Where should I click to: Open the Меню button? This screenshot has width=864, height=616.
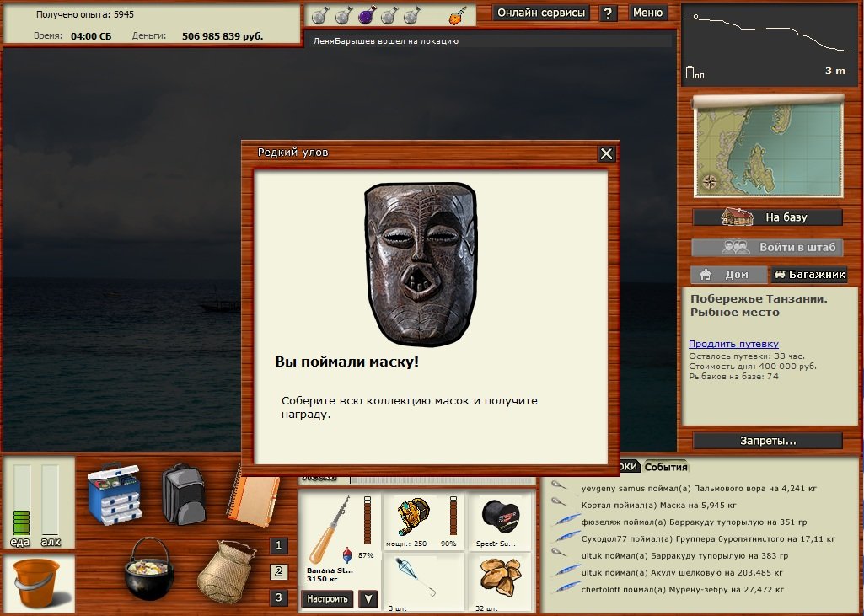click(647, 13)
